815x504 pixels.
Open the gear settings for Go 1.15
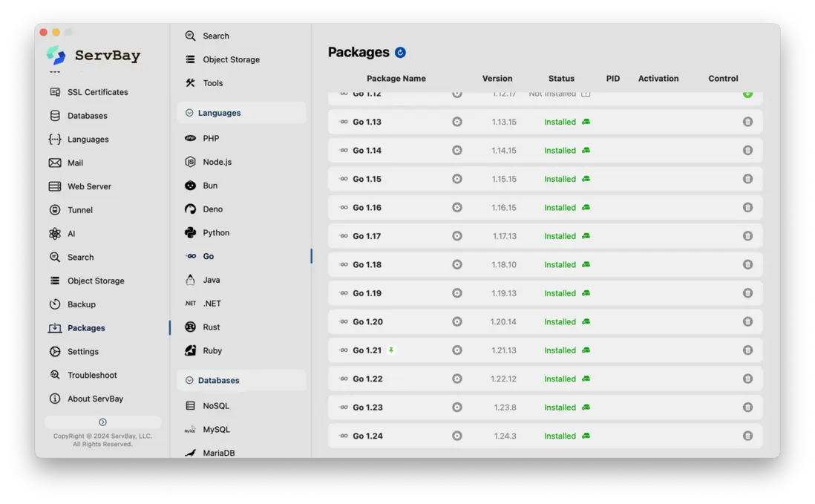[457, 179]
